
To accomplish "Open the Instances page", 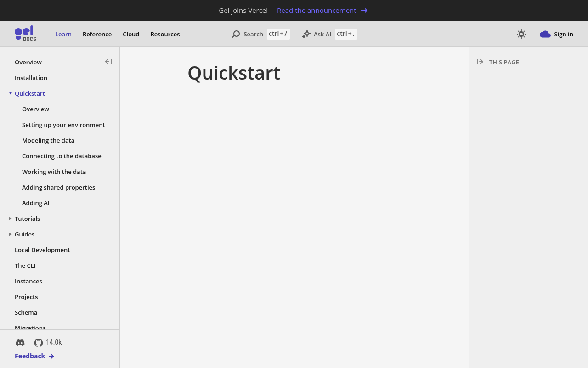I will click(x=28, y=281).
